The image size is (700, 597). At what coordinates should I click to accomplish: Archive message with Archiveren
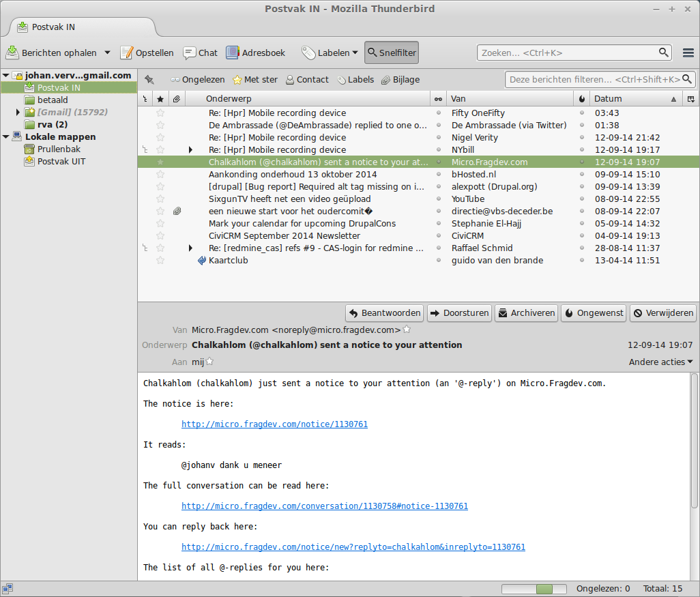(x=526, y=313)
